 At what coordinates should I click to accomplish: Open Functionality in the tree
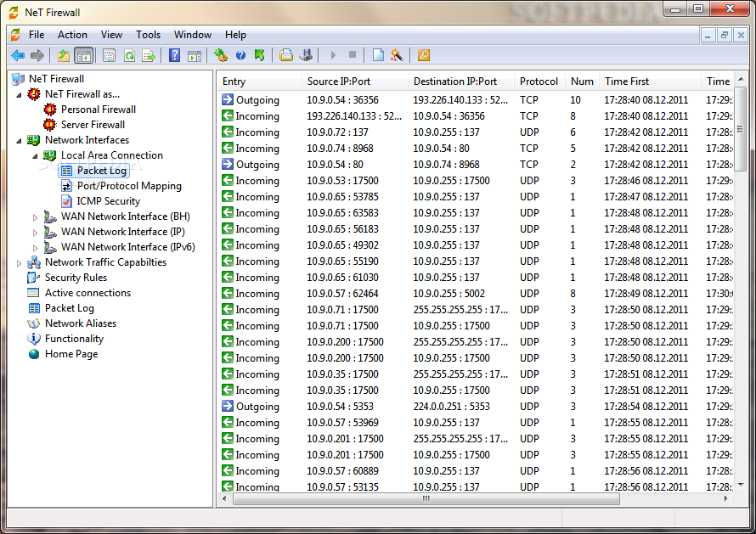(74, 339)
